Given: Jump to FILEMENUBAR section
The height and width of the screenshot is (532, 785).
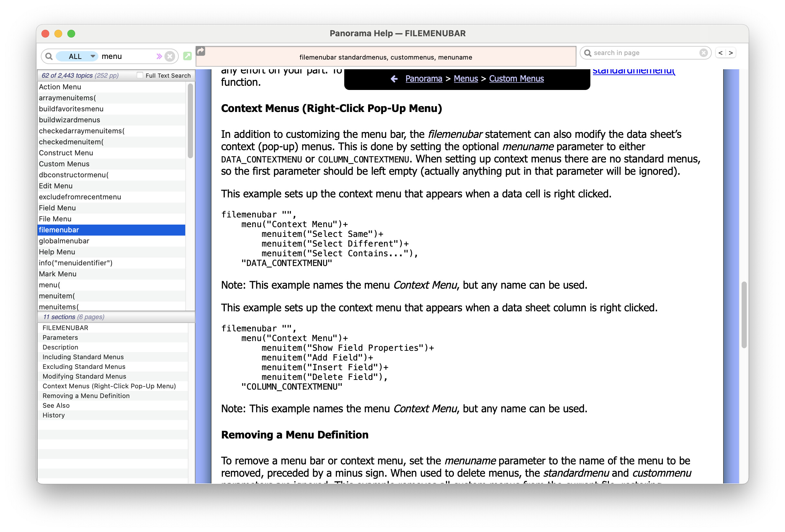Looking at the screenshot, I should (x=112, y=328).
